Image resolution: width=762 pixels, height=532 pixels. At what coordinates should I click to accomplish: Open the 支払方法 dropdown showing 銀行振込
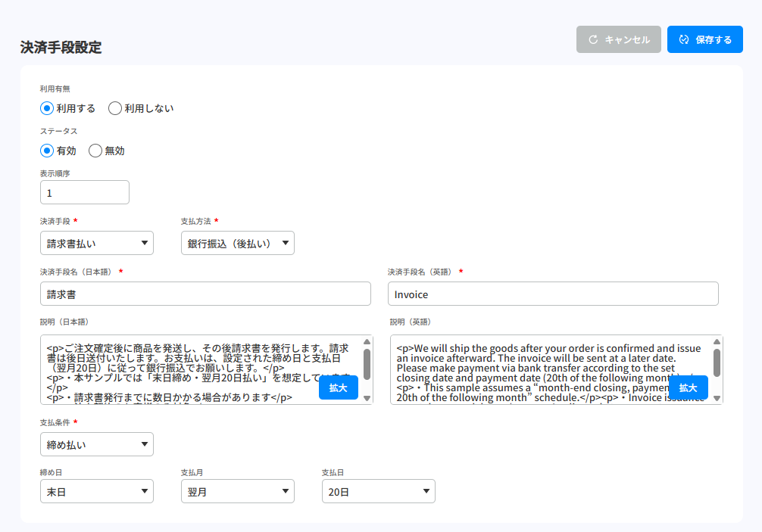[x=237, y=243]
